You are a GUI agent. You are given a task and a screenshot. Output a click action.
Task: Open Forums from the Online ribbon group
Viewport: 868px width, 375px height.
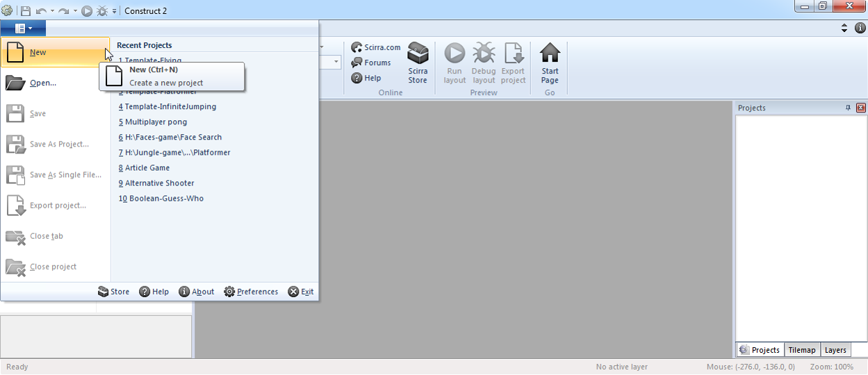[371, 62]
